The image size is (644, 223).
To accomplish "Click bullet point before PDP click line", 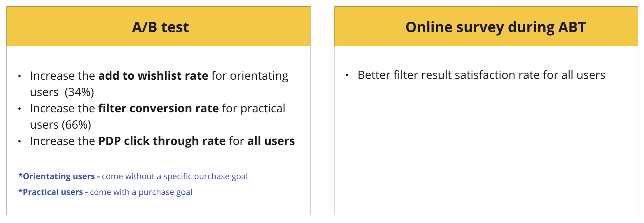I will coord(20,141).
